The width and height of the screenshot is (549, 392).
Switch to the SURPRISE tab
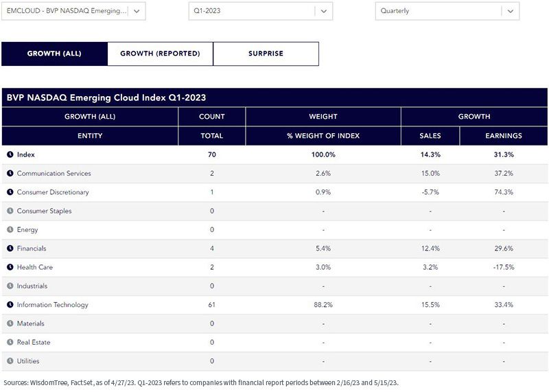pos(266,54)
